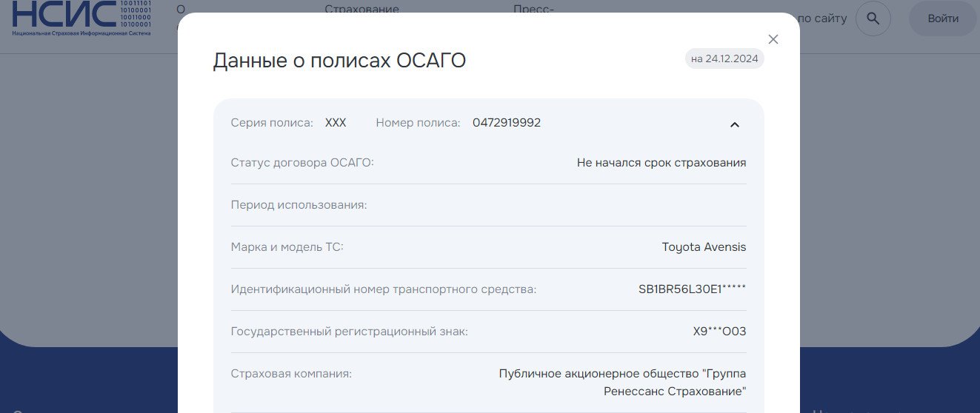Click the 'по сайту' search label

[822, 19]
